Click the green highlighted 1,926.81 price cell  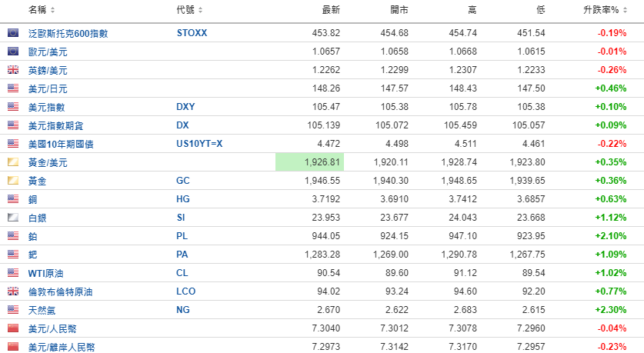309,162
